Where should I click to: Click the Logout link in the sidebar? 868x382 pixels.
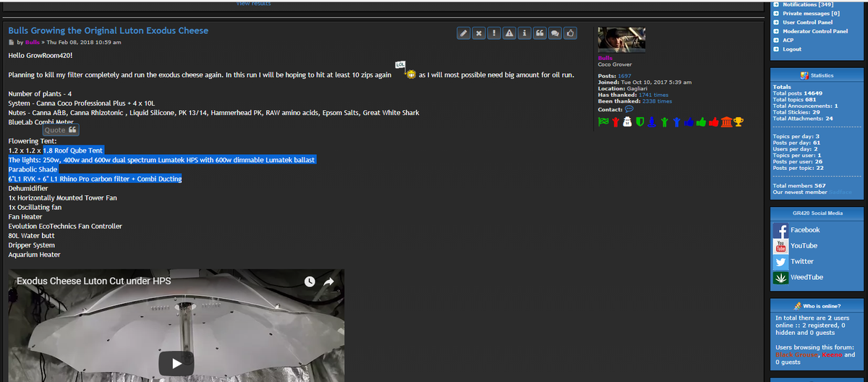(x=791, y=49)
